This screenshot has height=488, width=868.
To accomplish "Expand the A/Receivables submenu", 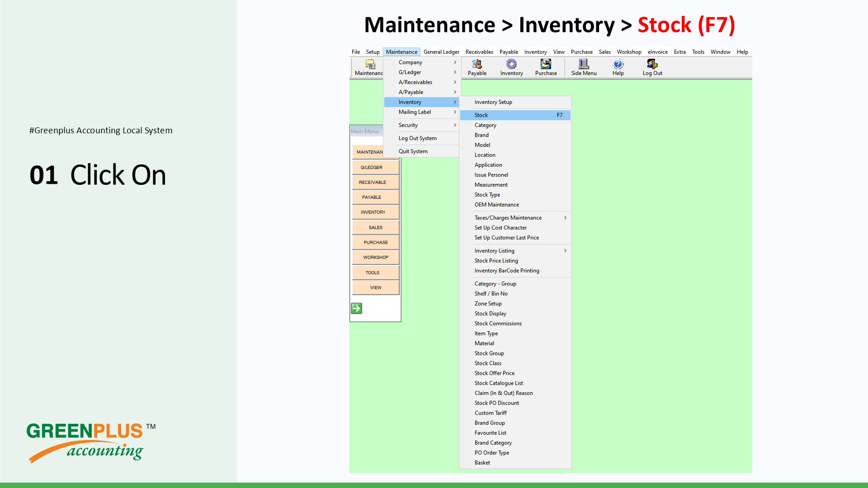I will [421, 82].
